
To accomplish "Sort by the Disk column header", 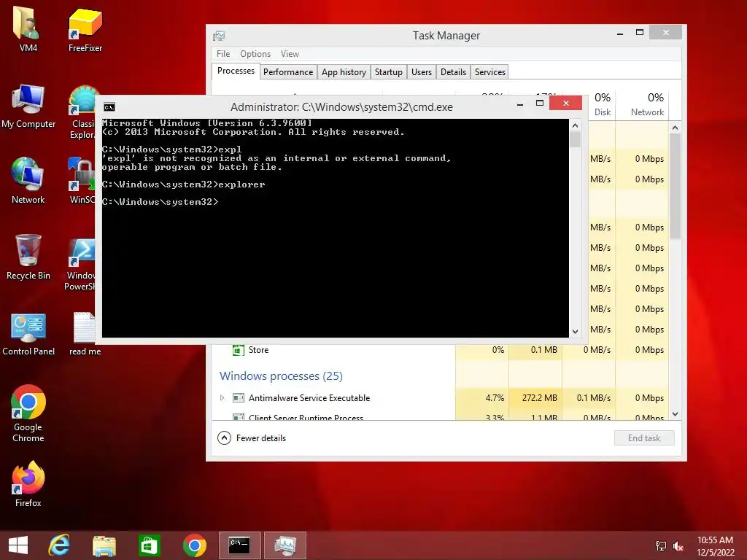I will 602,104.
